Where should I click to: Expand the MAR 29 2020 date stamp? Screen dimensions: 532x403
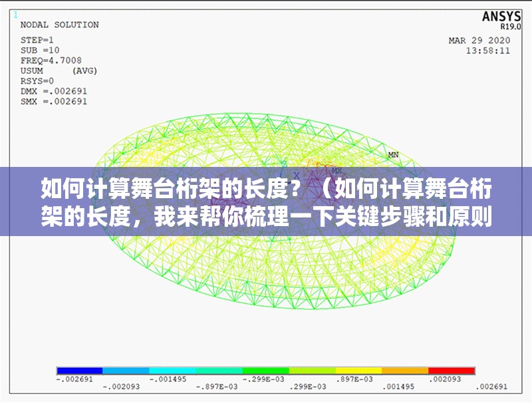click(481, 41)
